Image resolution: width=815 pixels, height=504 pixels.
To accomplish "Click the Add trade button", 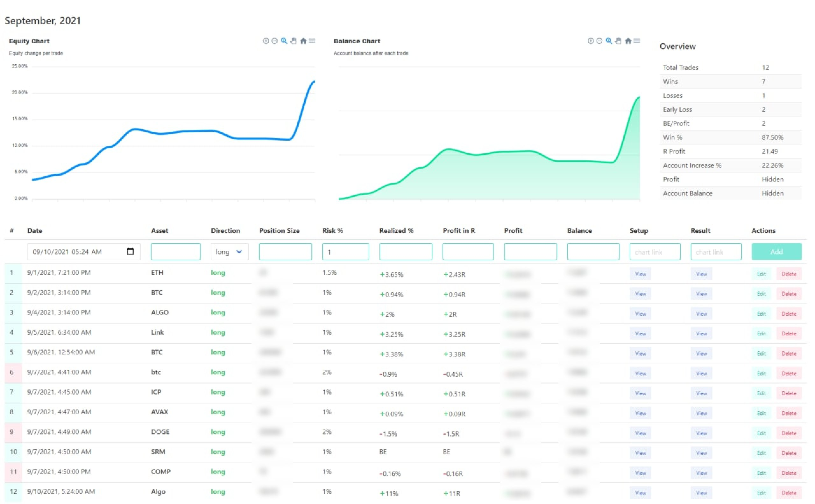I will (x=776, y=252).
